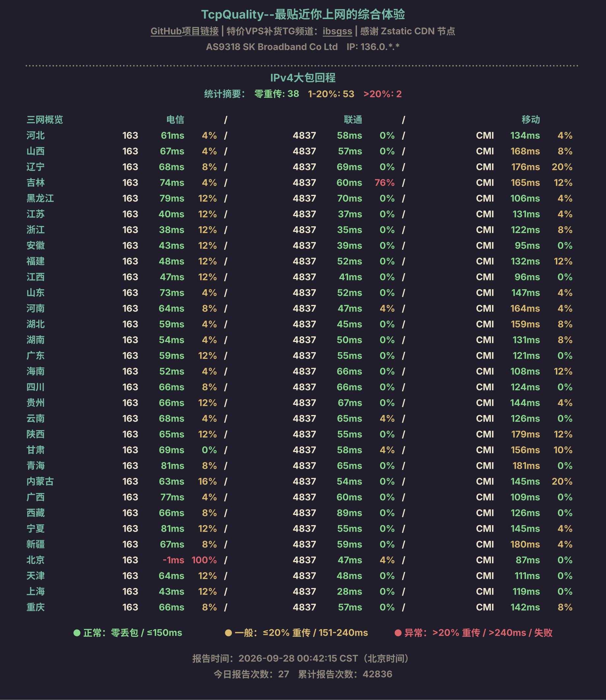This screenshot has height=700, width=606.
Task: Click the 北京 row label
Action: 36,560
